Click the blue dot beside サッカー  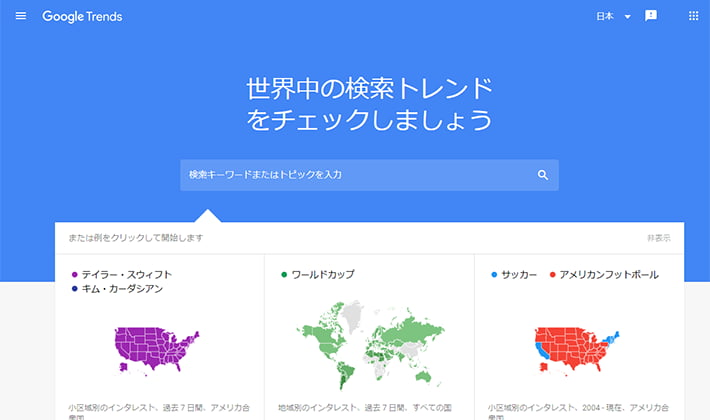[x=494, y=274]
